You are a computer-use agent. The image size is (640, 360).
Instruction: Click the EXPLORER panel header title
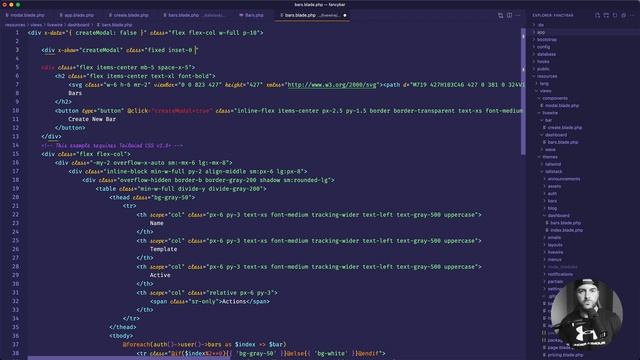coord(553,16)
